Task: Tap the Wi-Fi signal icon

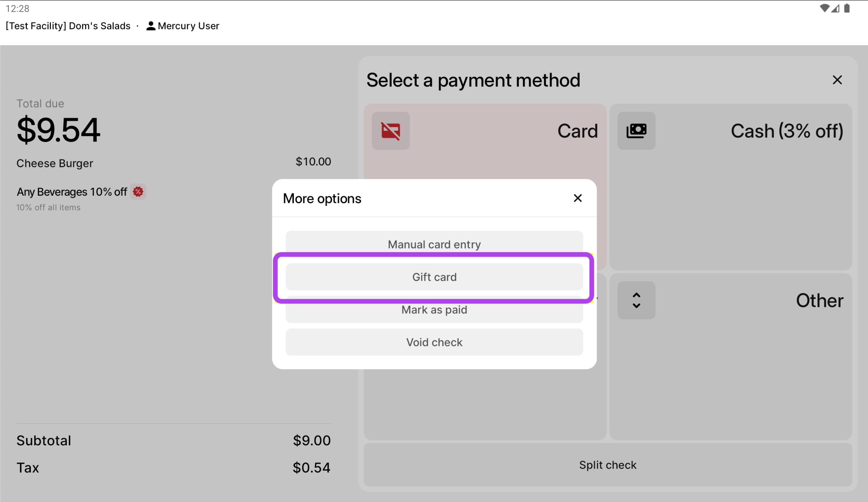Action: pos(824,8)
